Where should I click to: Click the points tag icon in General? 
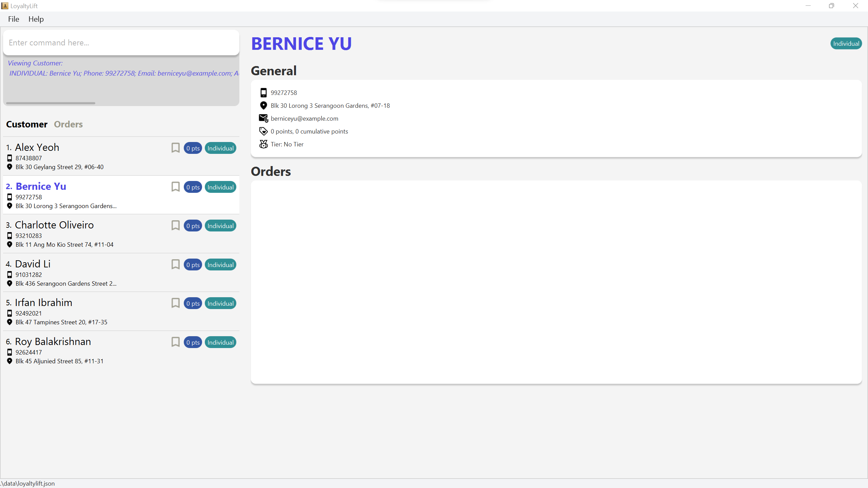[x=263, y=131]
